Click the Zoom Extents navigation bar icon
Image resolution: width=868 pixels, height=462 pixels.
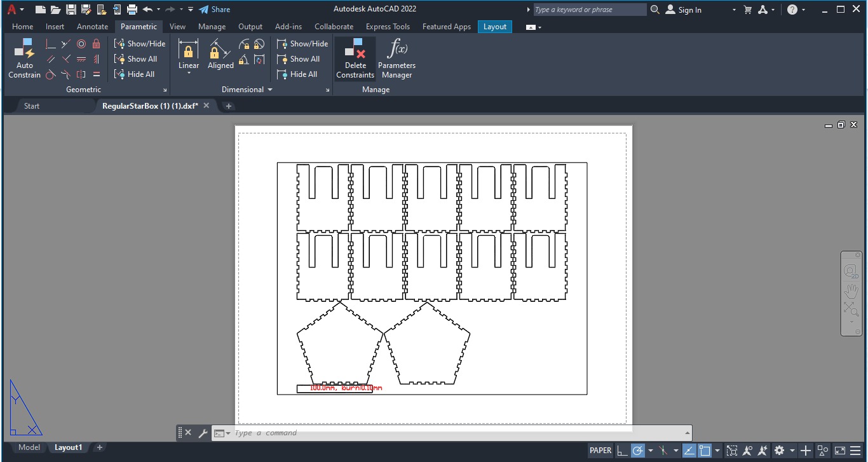[851, 309]
